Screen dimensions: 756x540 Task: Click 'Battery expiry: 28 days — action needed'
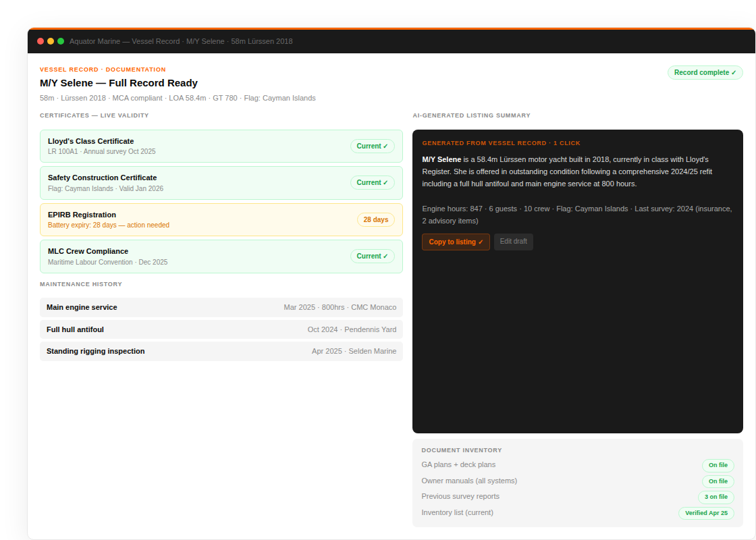109,225
